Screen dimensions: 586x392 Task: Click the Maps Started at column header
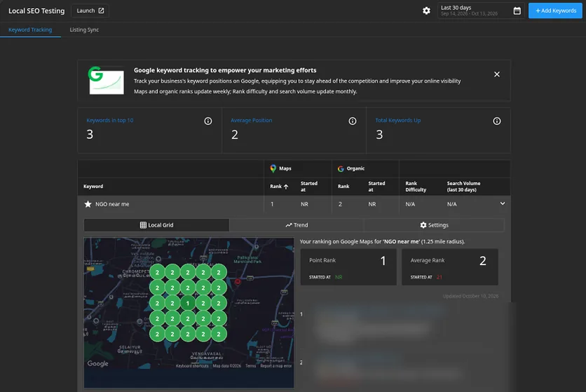click(309, 187)
